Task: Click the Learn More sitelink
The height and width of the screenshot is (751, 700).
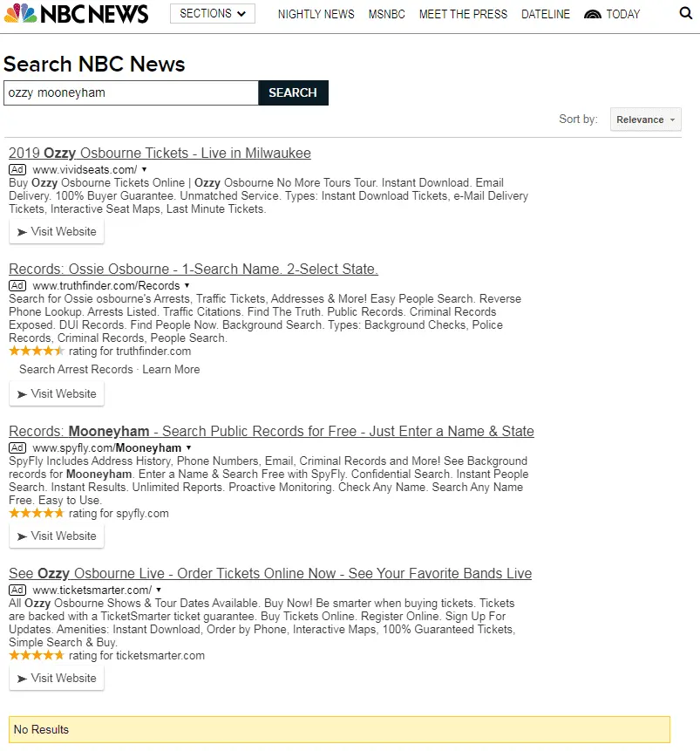Action: tap(171, 369)
